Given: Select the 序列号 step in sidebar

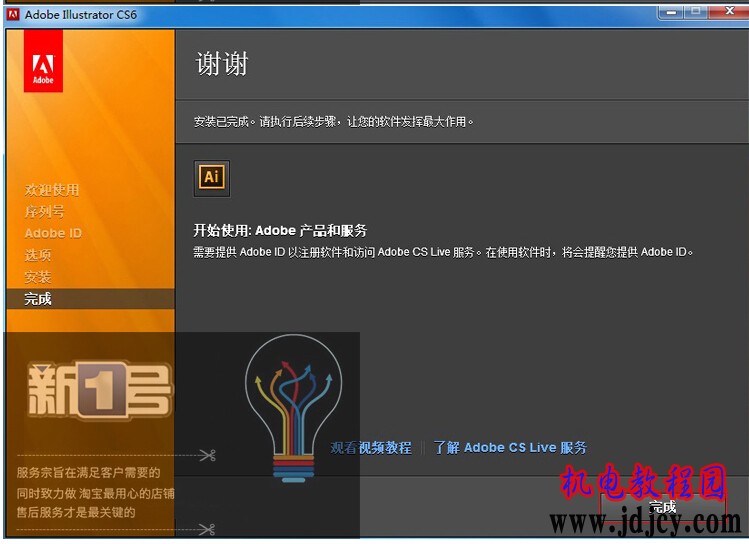Looking at the screenshot, I should pyautogui.click(x=44, y=212).
